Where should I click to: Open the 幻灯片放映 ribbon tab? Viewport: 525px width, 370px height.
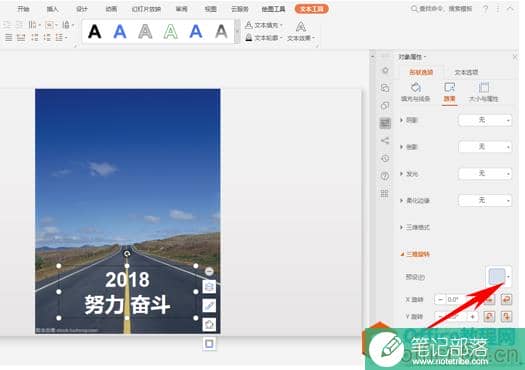tap(146, 9)
